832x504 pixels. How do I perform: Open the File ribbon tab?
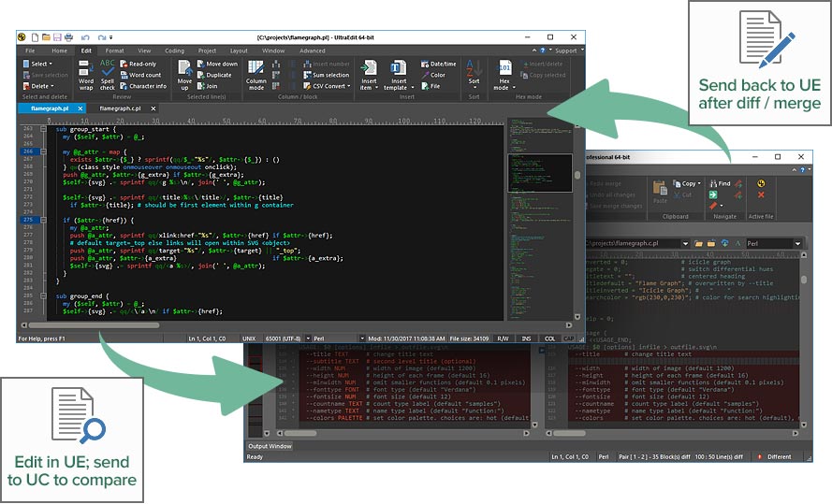pyautogui.click(x=30, y=50)
